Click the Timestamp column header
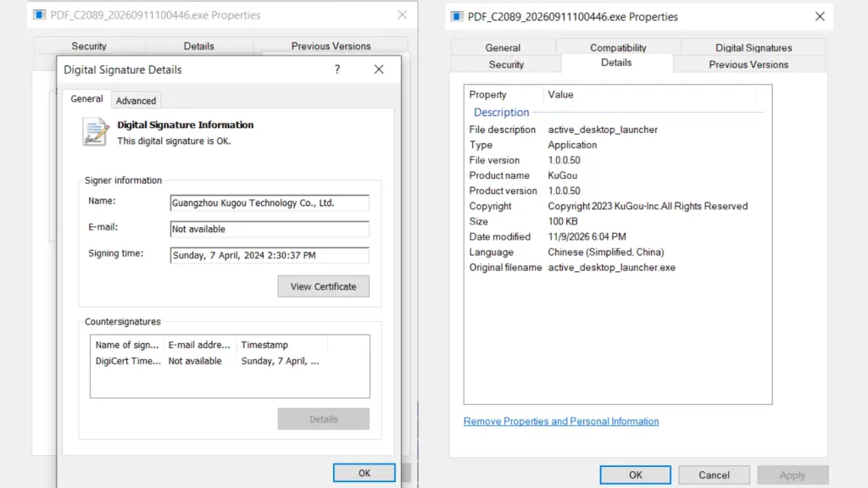Screen dimensions: 868x488 tap(282, 345)
